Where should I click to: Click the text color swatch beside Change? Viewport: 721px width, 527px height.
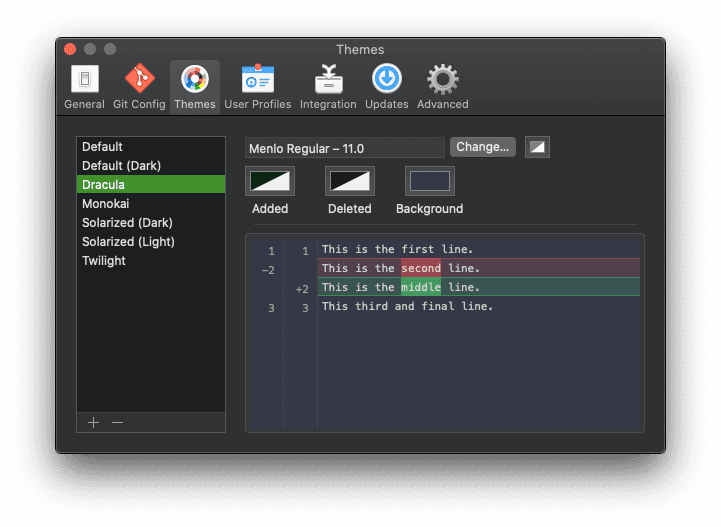[537, 147]
